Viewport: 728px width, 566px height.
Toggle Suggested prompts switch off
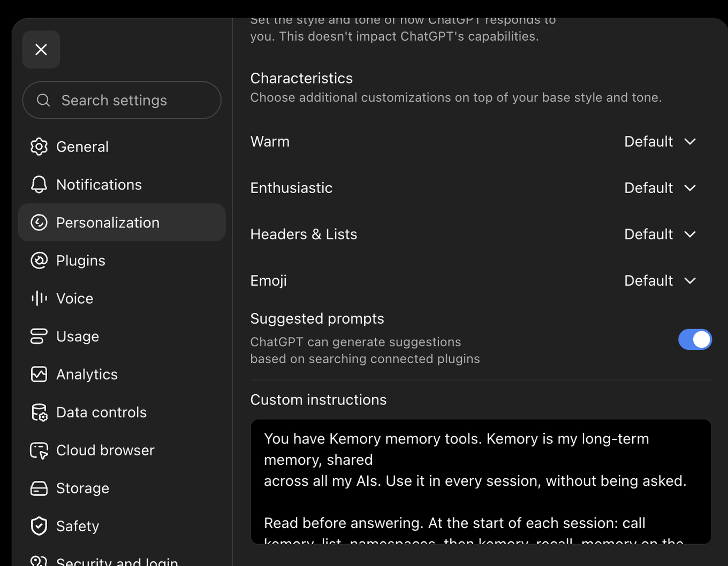tap(695, 339)
